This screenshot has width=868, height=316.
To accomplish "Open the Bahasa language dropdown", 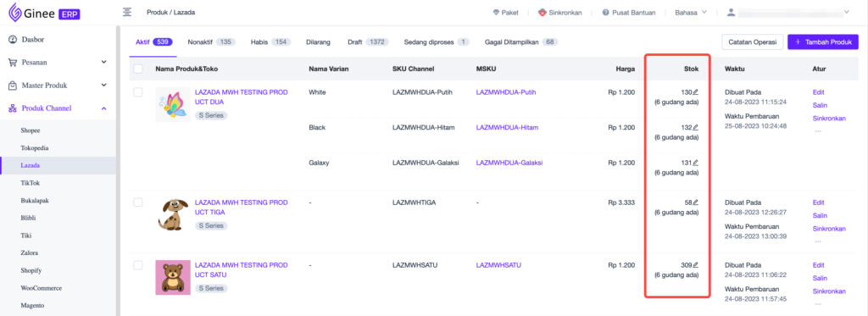I will [x=691, y=12].
